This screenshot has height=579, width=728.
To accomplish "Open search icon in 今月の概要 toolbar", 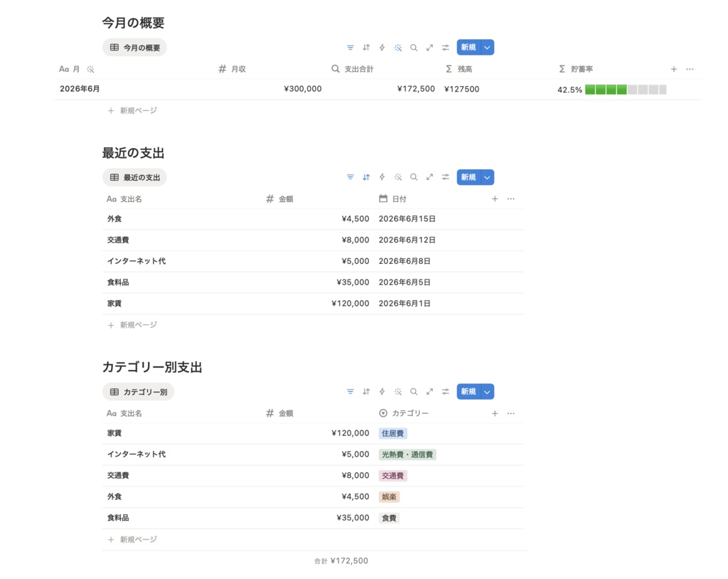I will tap(414, 48).
